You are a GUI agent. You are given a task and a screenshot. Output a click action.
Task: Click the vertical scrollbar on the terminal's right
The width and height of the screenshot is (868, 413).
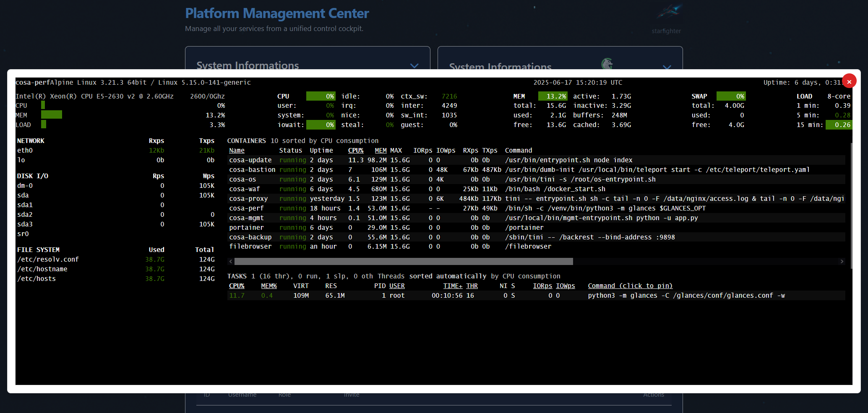851,205
